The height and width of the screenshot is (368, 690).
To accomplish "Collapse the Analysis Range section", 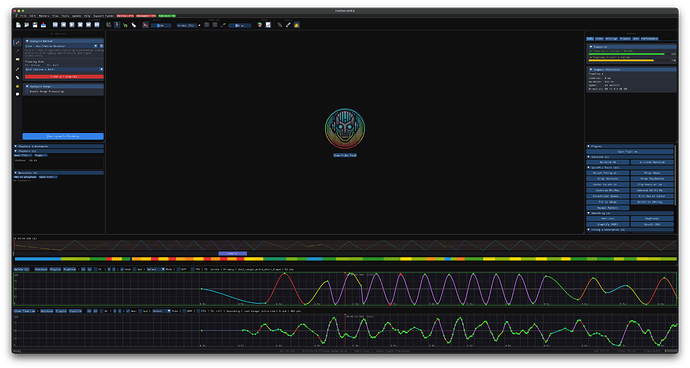I will coord(64,86).
